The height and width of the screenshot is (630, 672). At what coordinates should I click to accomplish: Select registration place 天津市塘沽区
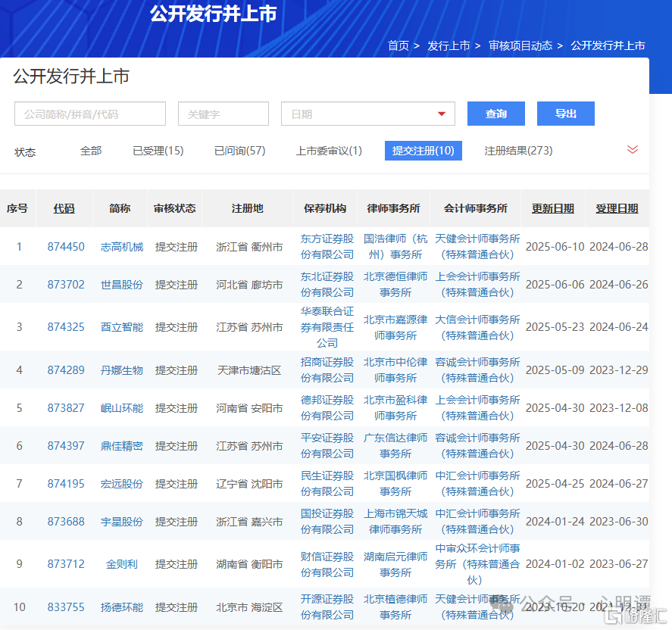[x=249, y=370]
